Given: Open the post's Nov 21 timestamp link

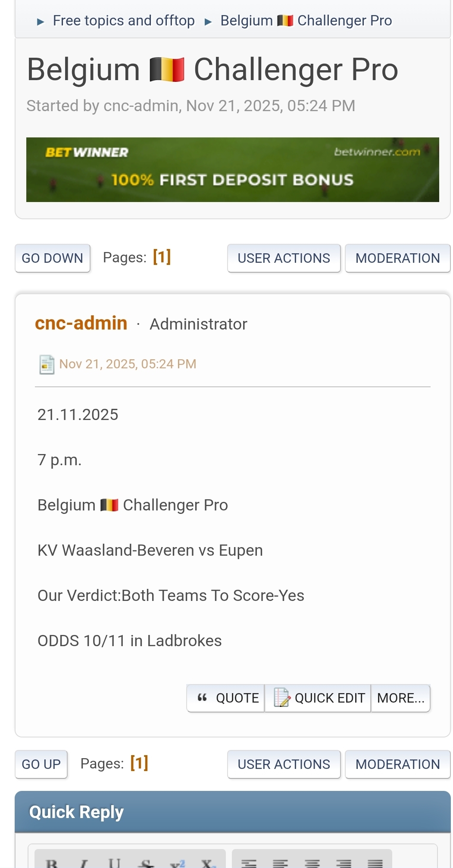Looking at the screenshot, I should [128, 364].
